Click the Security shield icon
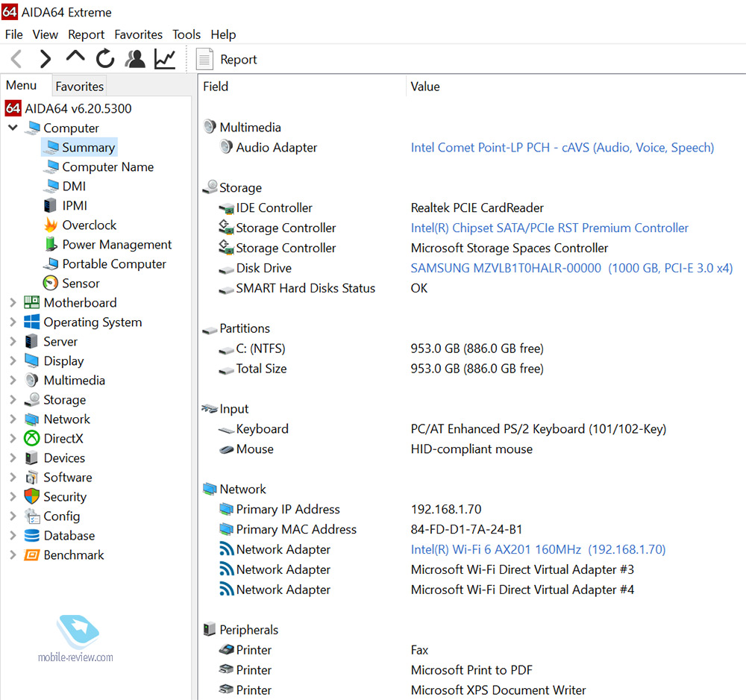746x700 pixels. pos(32,496)
